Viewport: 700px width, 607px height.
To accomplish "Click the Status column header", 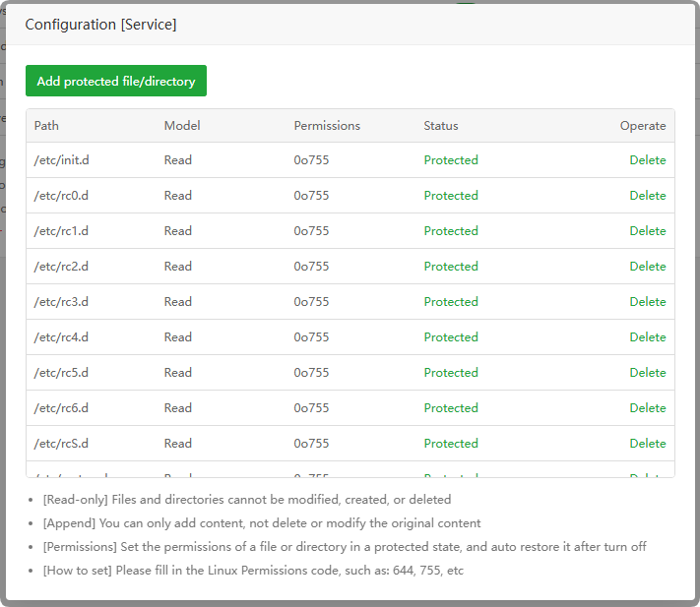I will (441, 126).
